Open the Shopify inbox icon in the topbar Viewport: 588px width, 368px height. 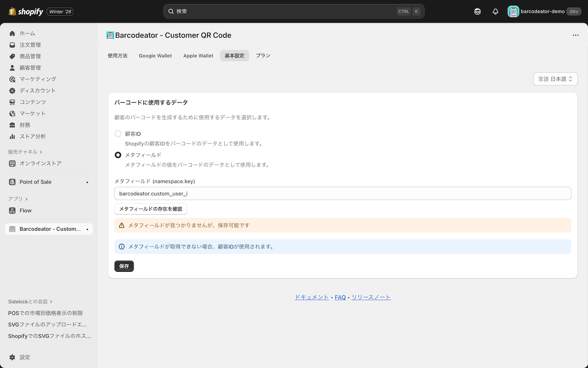coord(477,11)
